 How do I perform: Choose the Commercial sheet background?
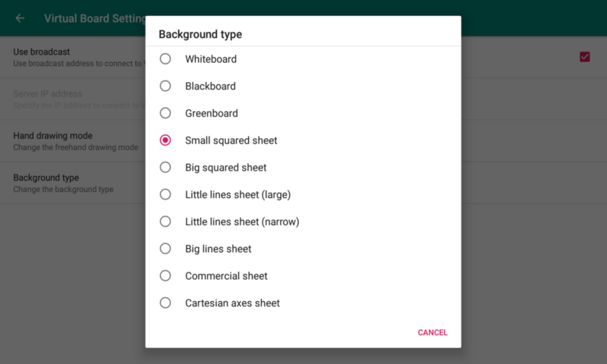coord(165,276)
